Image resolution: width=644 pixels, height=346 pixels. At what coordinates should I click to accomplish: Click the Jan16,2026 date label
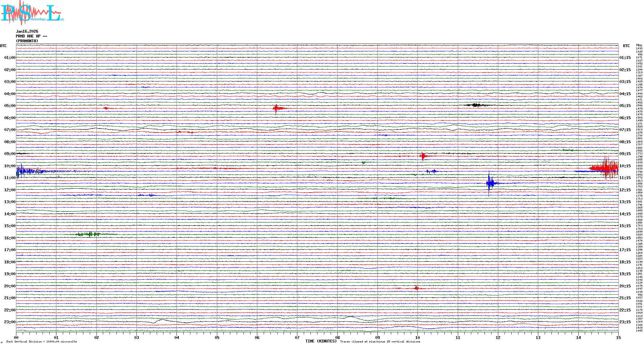tap(27, 31)
